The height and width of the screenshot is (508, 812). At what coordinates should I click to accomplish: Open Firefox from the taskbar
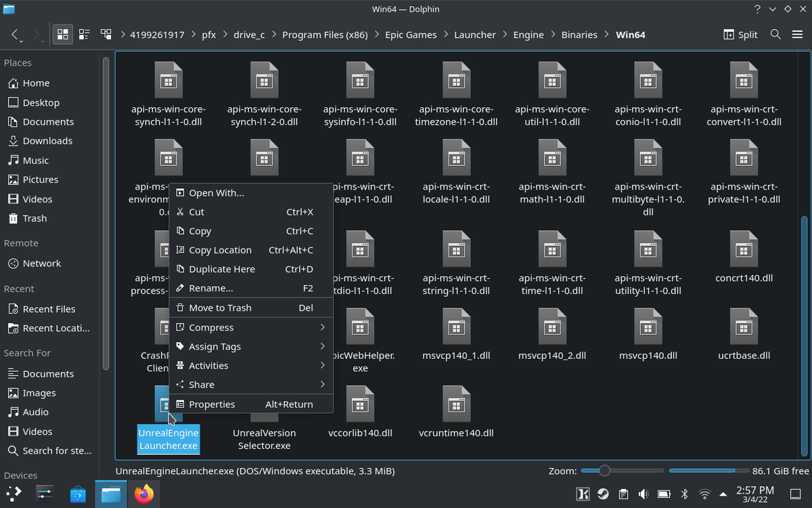pyautogui.click(x=143, y=494)
